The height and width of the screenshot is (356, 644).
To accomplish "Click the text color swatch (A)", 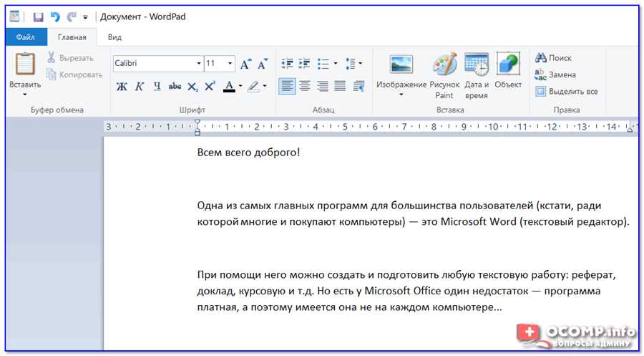I will pos(229,87).
